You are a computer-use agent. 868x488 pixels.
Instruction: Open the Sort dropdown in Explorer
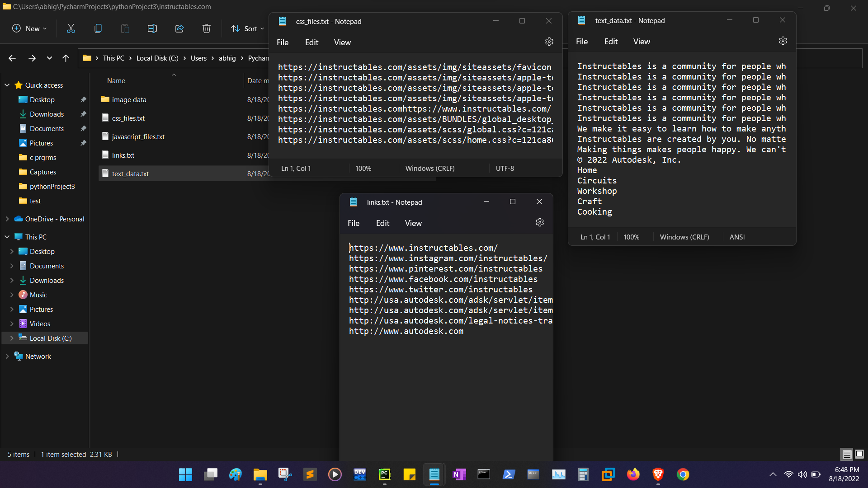[247, 28]
